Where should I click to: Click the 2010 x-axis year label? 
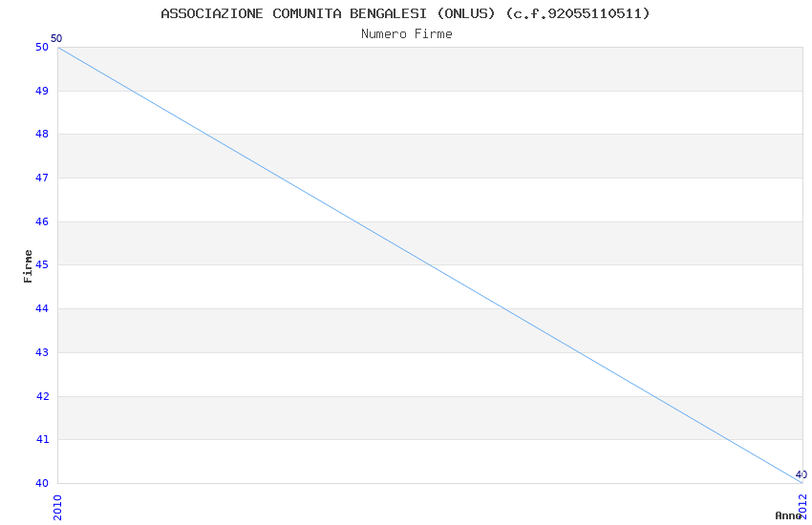click(x=57, y=508)
